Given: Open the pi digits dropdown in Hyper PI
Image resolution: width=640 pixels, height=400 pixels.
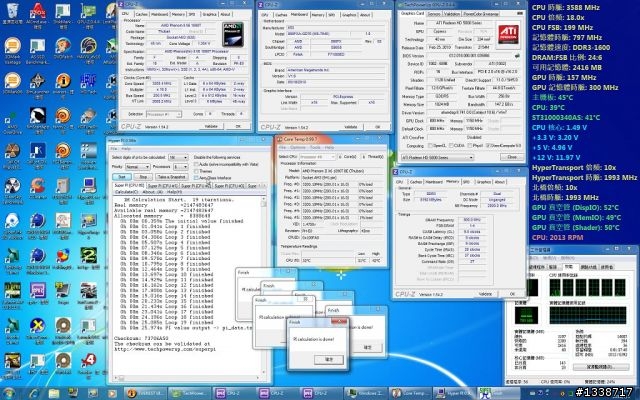Looking at the screenshot, I should (x=178, y=157).
